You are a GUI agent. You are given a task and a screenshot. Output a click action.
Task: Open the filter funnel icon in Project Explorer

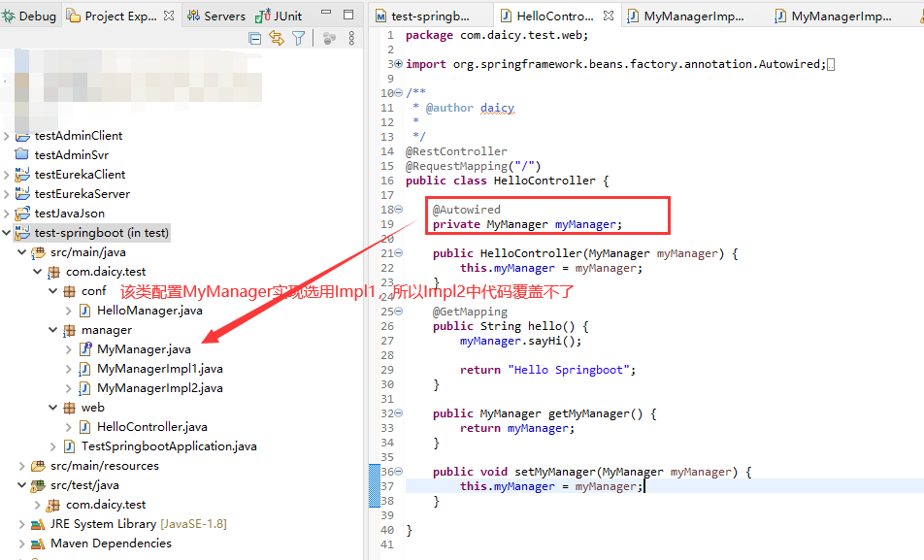298,37
